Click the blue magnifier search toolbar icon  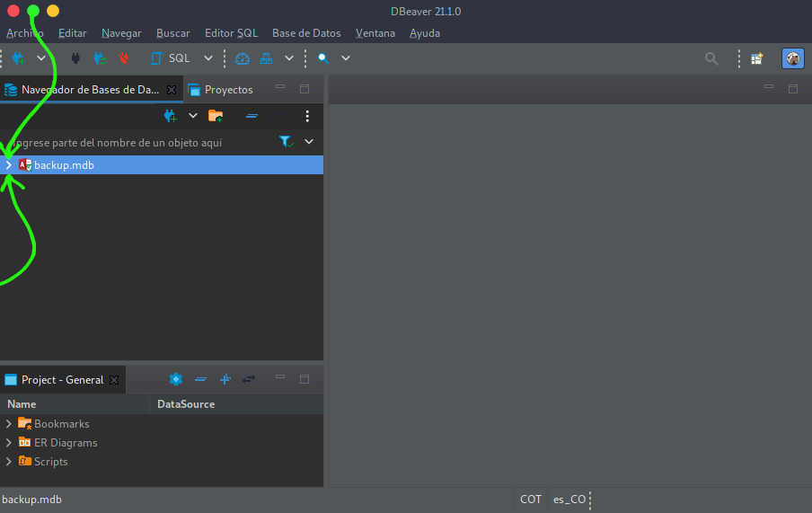323,58
